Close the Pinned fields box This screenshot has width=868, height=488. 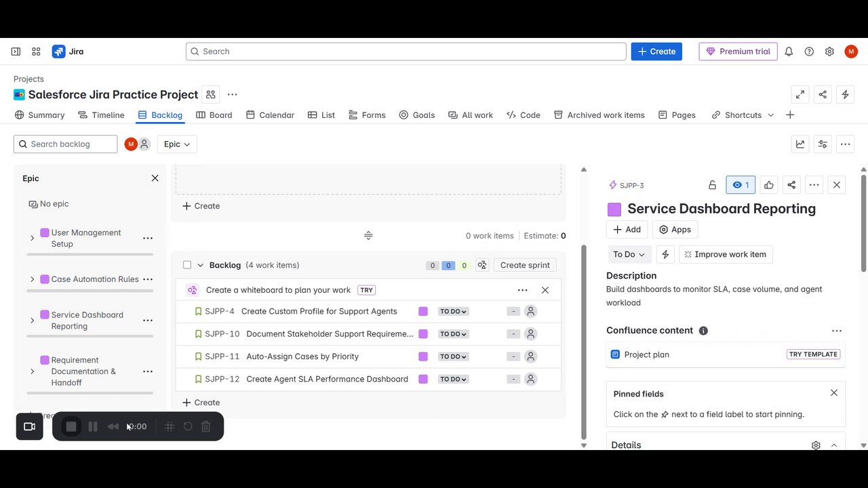[834, 393]
